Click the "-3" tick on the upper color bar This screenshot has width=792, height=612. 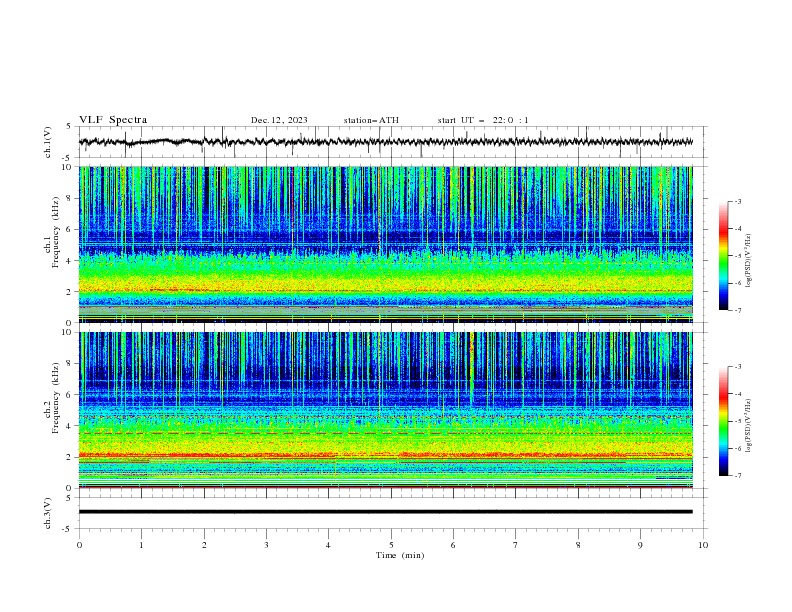[x=738, y=201]
